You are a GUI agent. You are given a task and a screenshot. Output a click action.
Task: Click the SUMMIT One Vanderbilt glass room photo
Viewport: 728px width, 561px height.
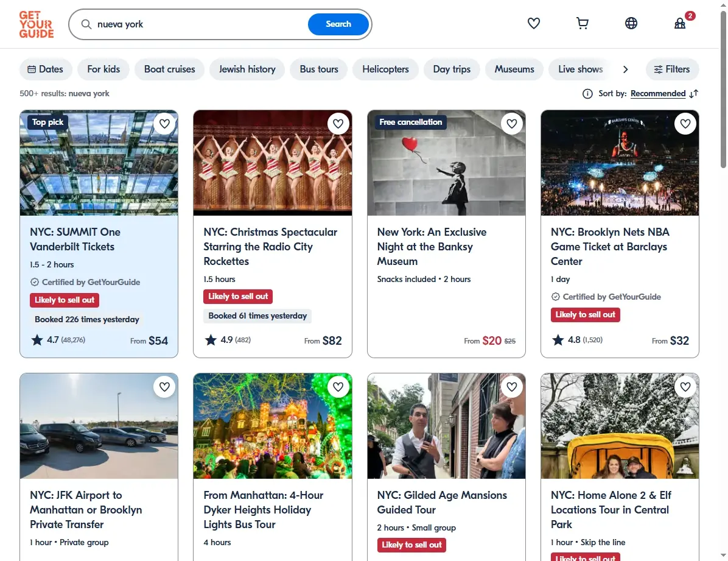coord(99,163)
